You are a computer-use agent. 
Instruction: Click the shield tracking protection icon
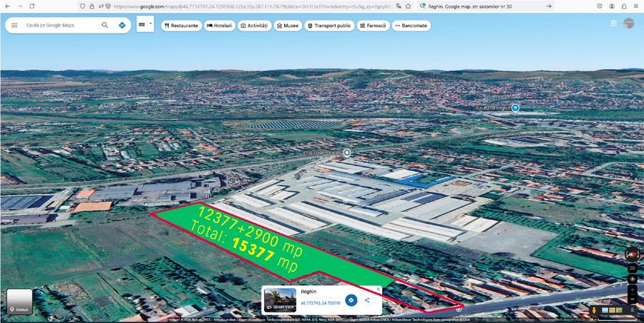82,6
